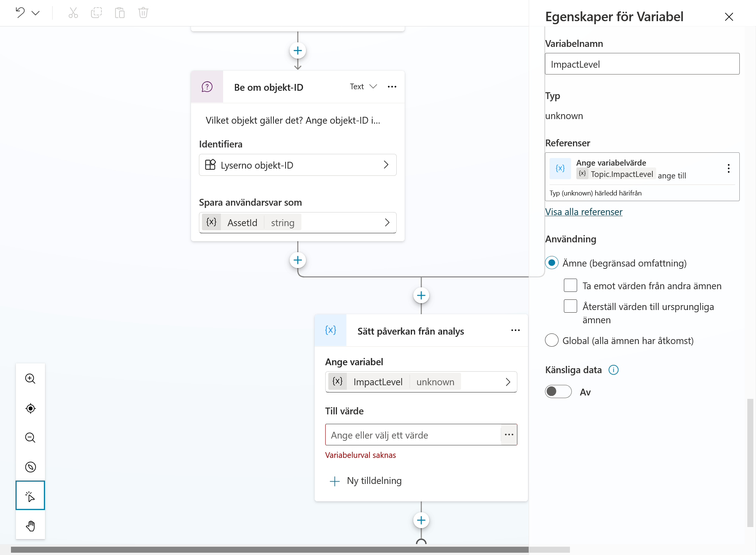
Task: Click the Känsliga data info icon
Action: tap(613, 370)
